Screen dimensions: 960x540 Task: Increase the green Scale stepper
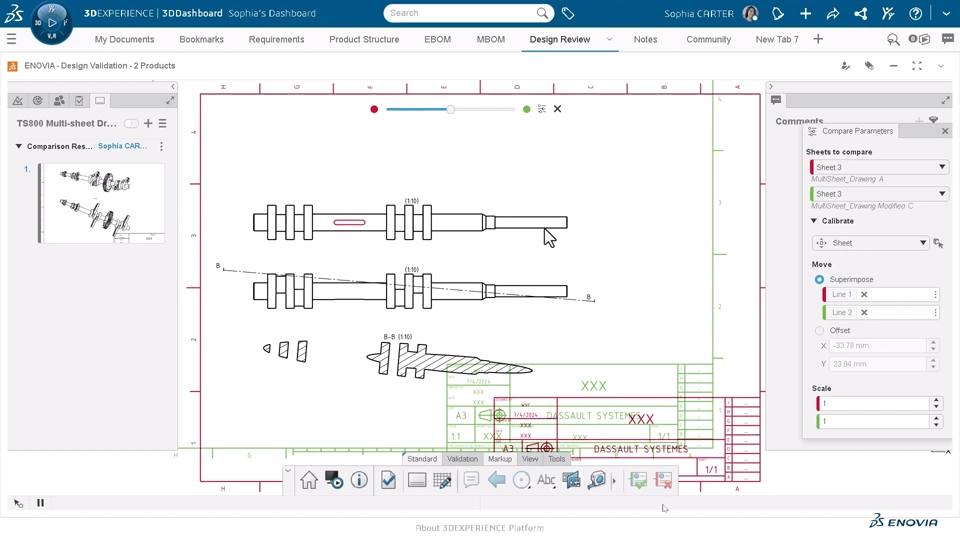pyautogui.click(x=936, y=418)
